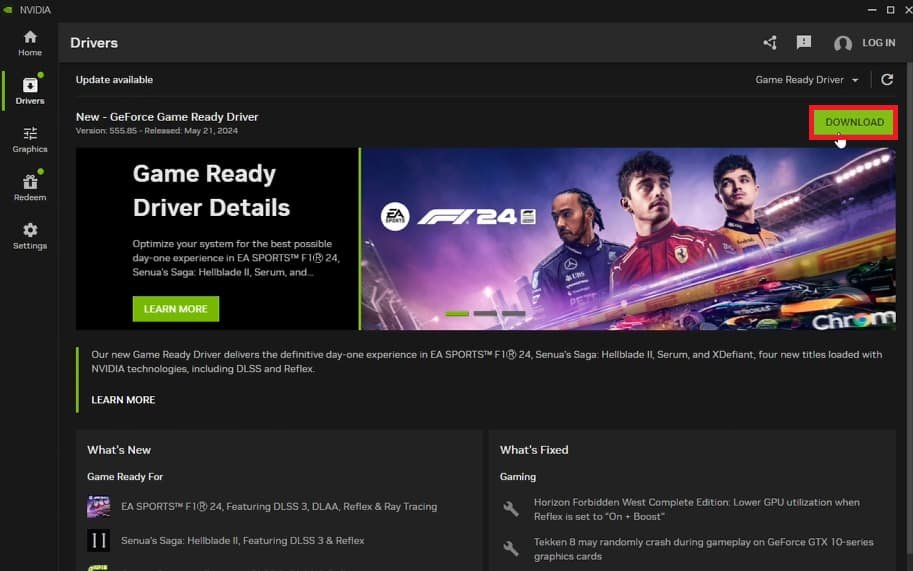Open Settings from the sidebar
The height and width of the screenshot is (571, 913).
click(x=30, y=236)
